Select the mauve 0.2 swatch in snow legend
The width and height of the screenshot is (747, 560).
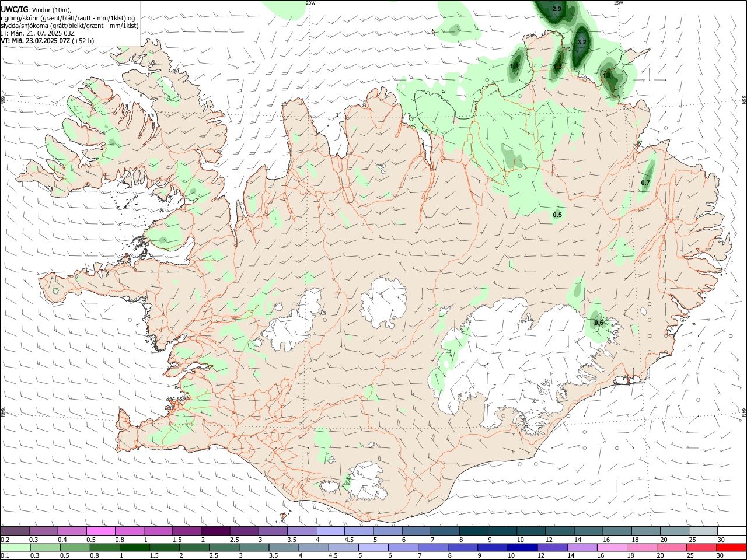click(x=15, y=531)
